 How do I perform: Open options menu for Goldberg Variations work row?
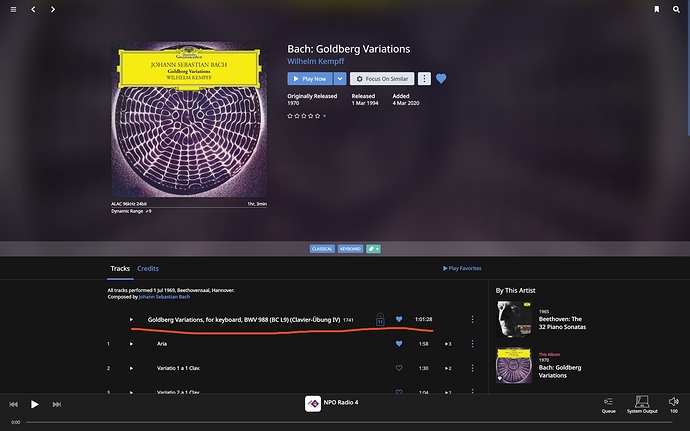coord(473,319)
